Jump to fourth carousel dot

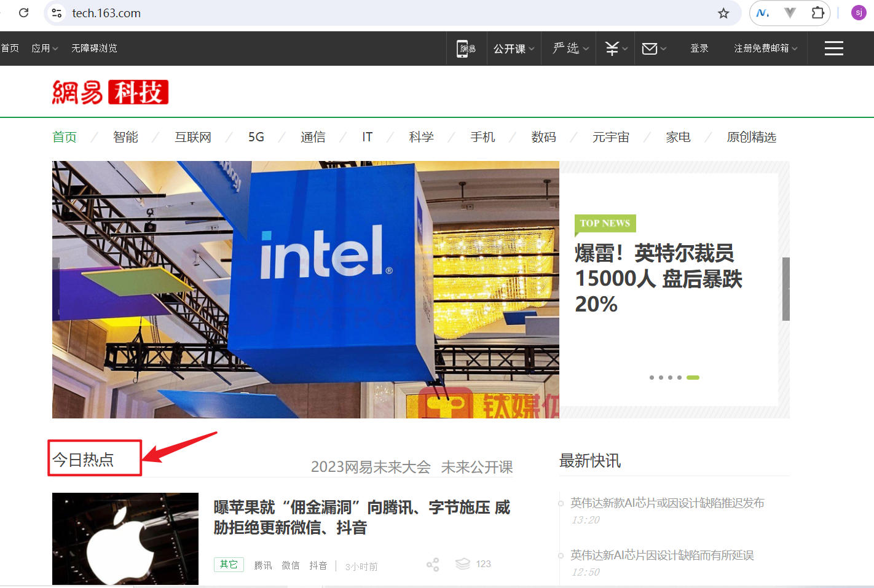679,377
